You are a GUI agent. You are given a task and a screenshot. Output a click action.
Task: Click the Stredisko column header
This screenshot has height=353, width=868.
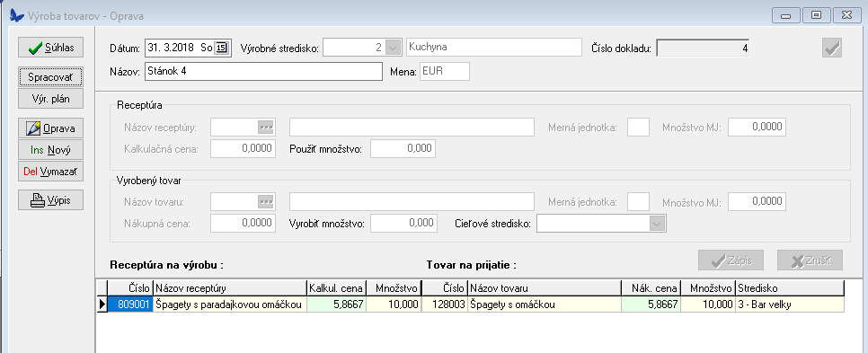(x=790, y=288)
